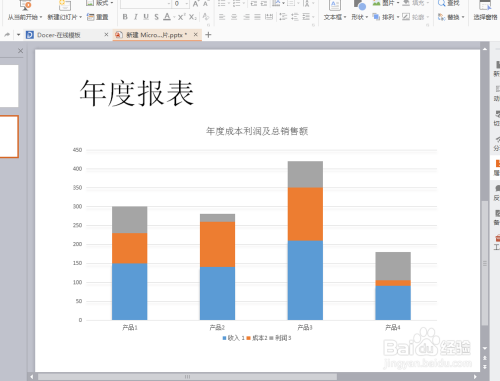Apply font color with the A icon
This screenshot has height=381, width=500.
click(167, 17)
